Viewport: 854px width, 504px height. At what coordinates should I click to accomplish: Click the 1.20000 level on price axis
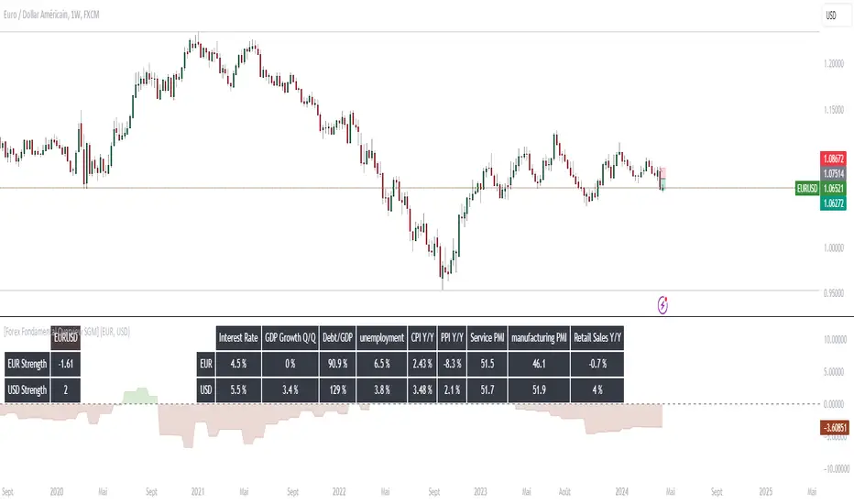coord(833,64)
